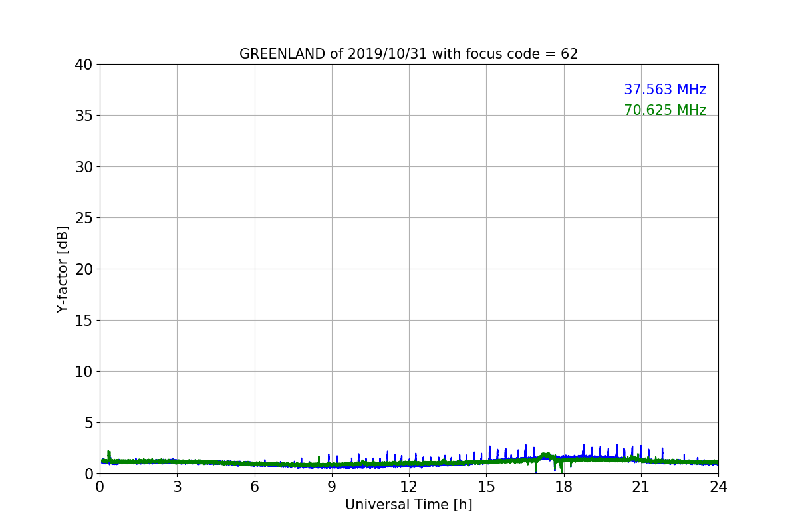The height and width of the screenshot is (532, 798).
Task: Click x-axis tick label 18
Action: click(x=564, y=486)
